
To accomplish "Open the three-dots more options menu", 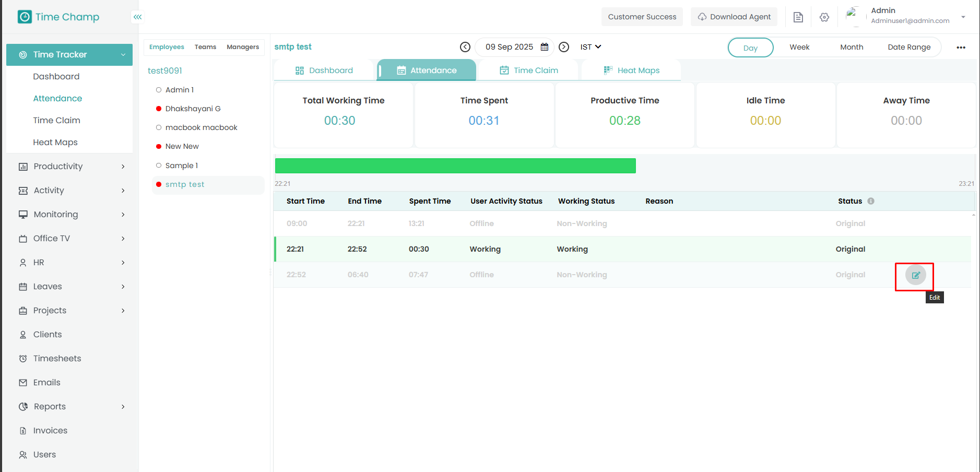I will pos(961,48).
